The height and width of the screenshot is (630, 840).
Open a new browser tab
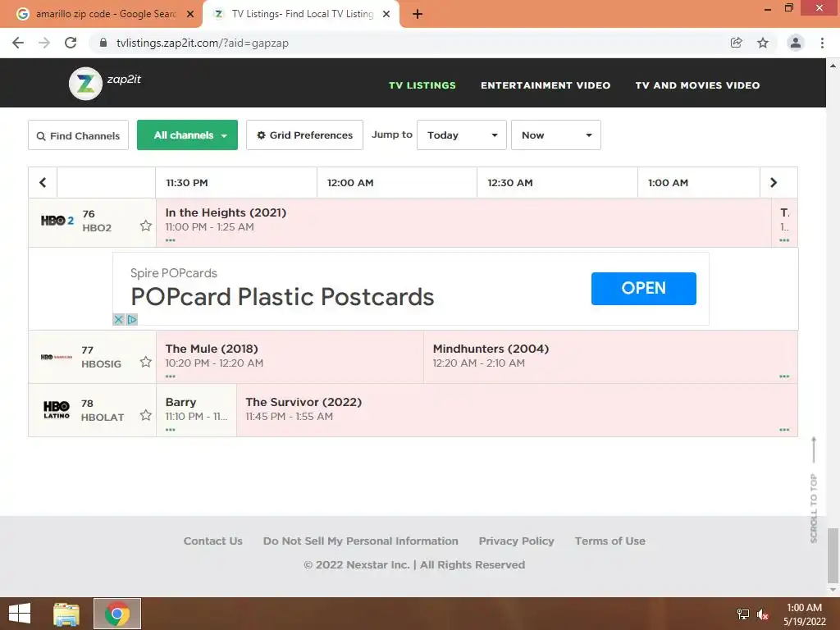pos(418,15)
